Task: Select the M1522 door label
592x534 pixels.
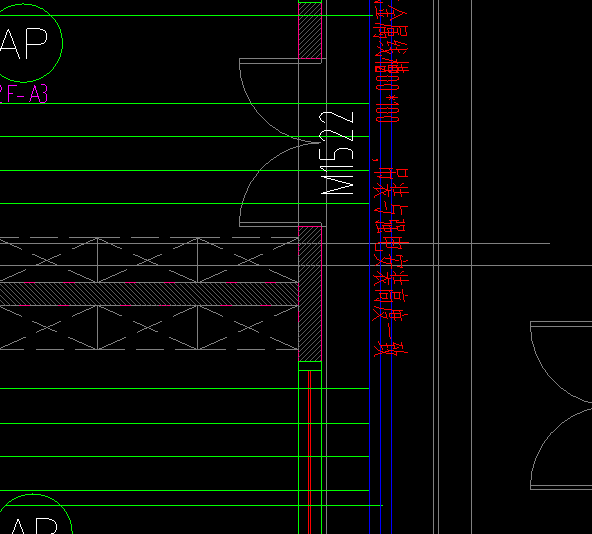Action: (337, 153)
